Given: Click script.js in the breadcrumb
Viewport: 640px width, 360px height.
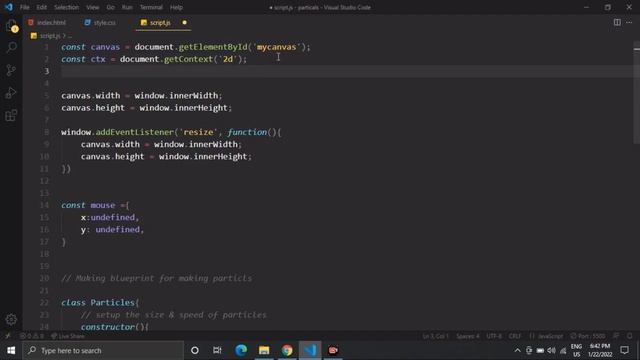Looking at the screenshot, I should 50,36.
